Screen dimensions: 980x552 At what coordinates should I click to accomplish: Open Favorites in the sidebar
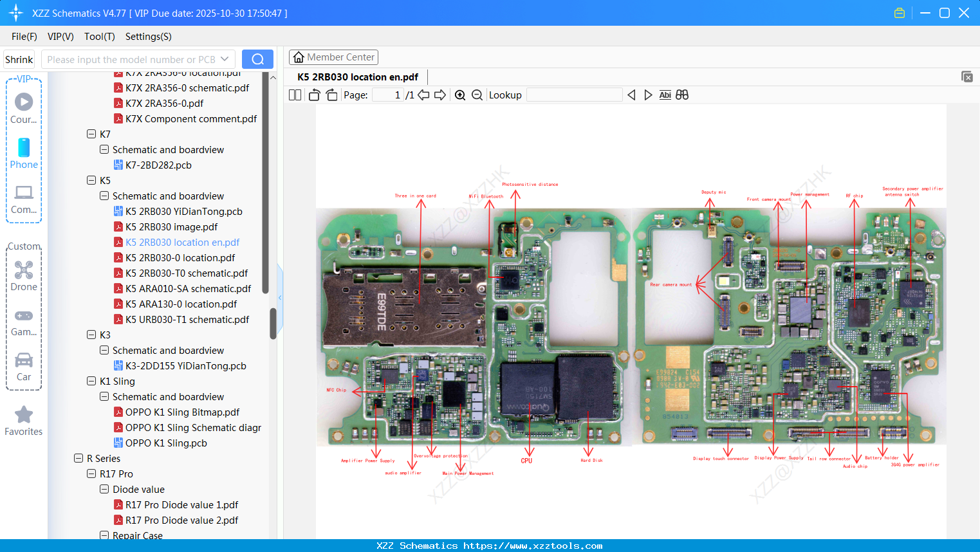pos(24,421)
